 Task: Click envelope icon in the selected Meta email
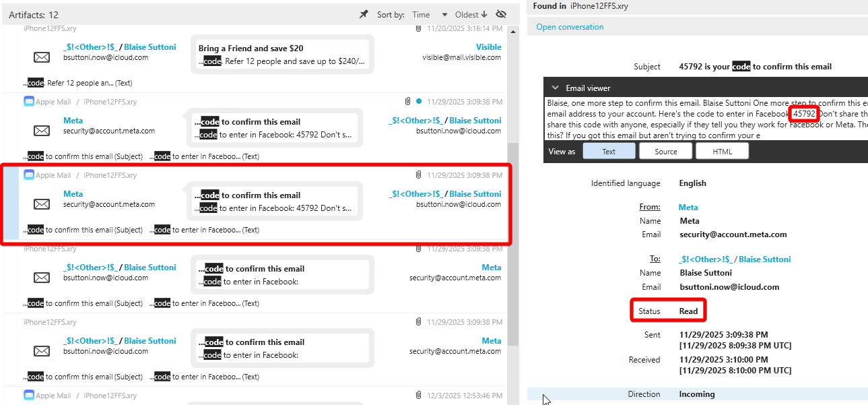42,204
